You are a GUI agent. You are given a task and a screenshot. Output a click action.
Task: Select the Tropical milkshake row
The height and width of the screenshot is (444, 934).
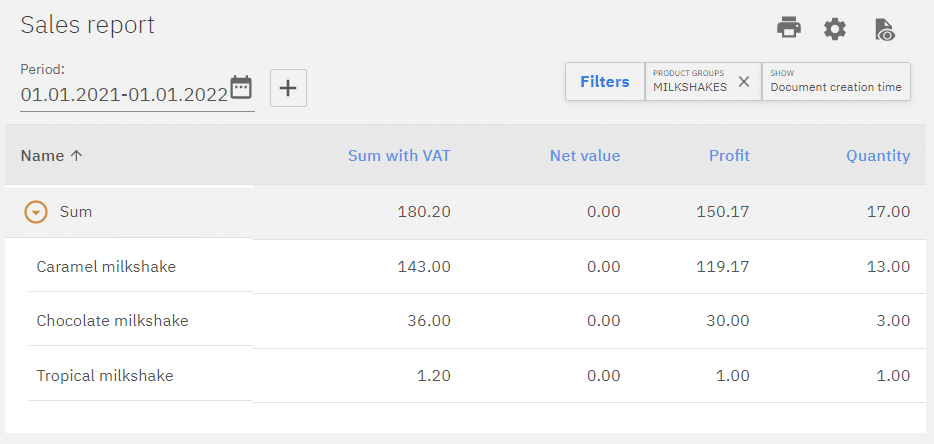[105, 376]
